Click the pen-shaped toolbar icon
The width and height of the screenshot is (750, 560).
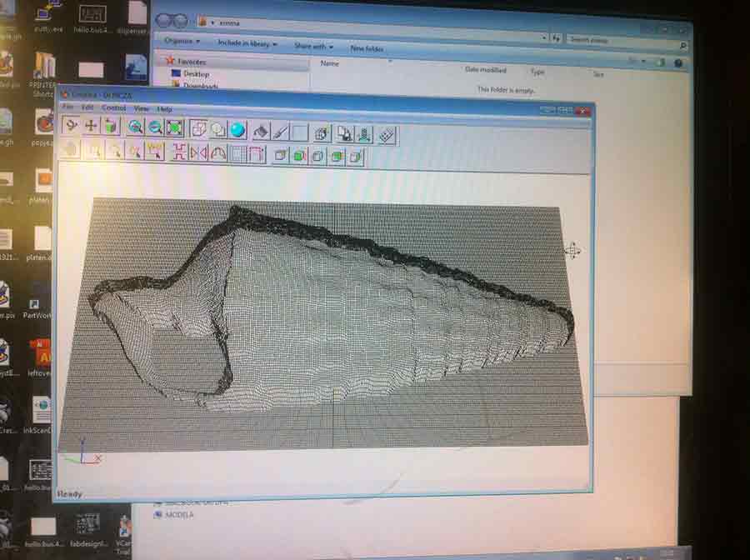[280, 131]
